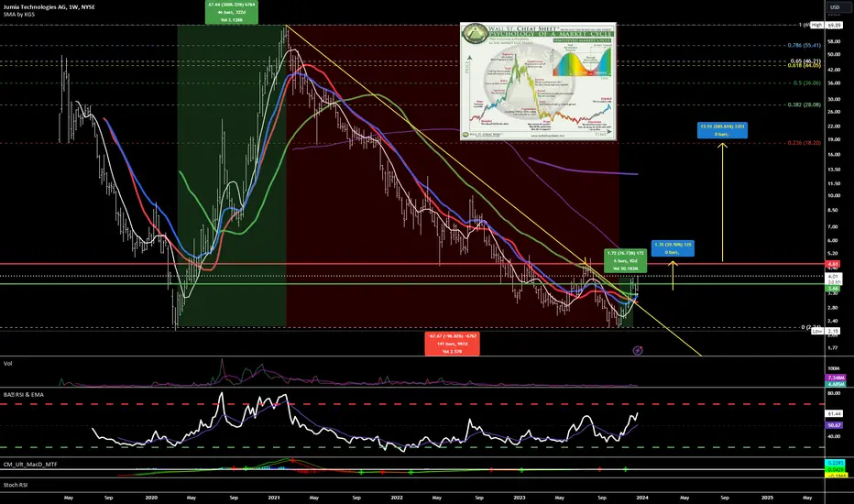
Task: Select the 0.618 (44.05) Fibonacci level
Action: pyautogui.click(x=805, y=65)
